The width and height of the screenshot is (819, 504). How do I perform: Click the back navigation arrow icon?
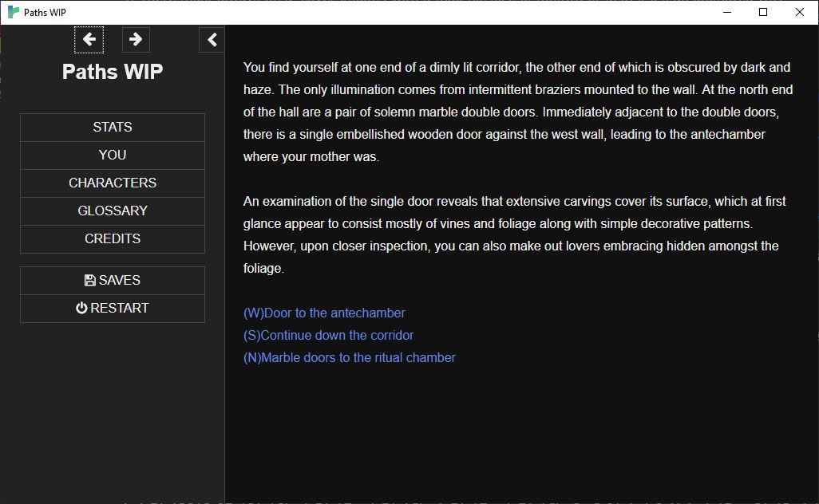click(89, 39)
